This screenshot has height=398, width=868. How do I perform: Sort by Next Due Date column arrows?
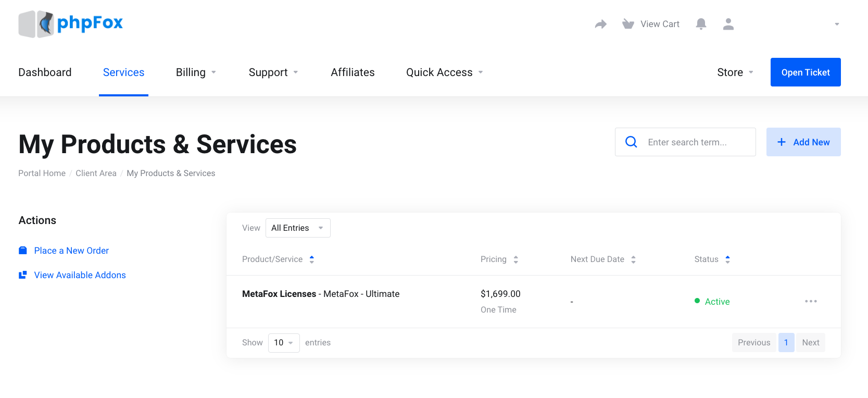tap(634, 259)
